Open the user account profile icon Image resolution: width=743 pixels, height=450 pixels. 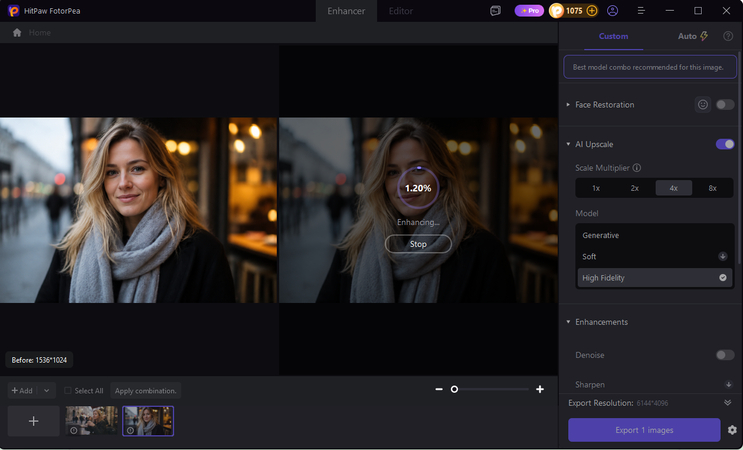[612, 10]
